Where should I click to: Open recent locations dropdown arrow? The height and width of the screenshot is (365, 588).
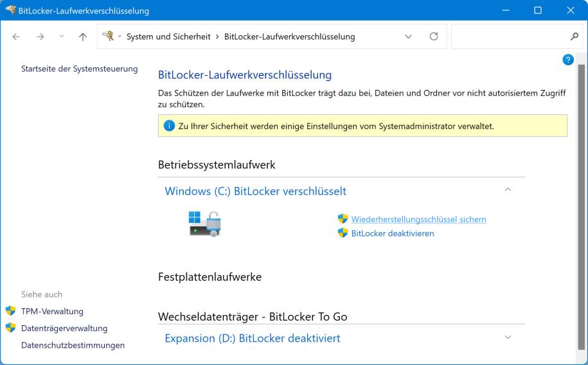point(62,37)
